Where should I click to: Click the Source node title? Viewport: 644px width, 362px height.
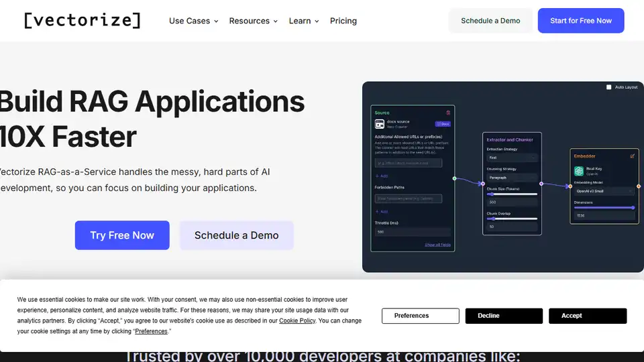382,113
